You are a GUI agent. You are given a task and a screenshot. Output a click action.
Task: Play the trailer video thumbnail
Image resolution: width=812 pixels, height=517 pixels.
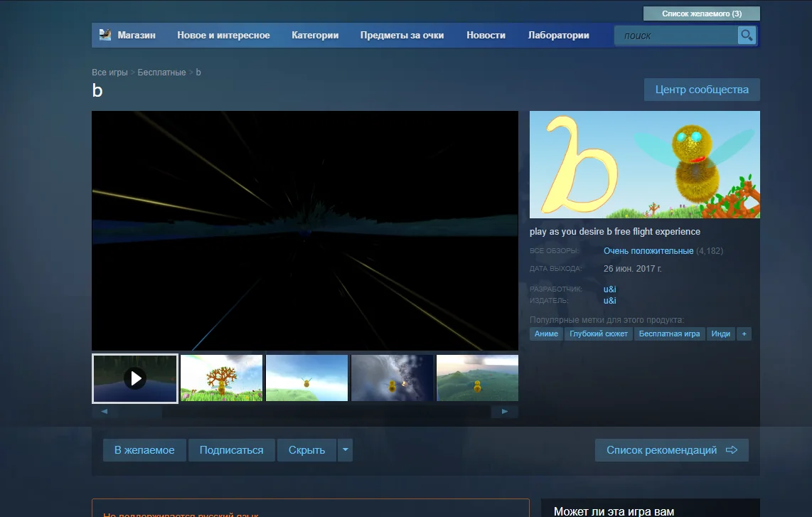[x=135, y=378]
